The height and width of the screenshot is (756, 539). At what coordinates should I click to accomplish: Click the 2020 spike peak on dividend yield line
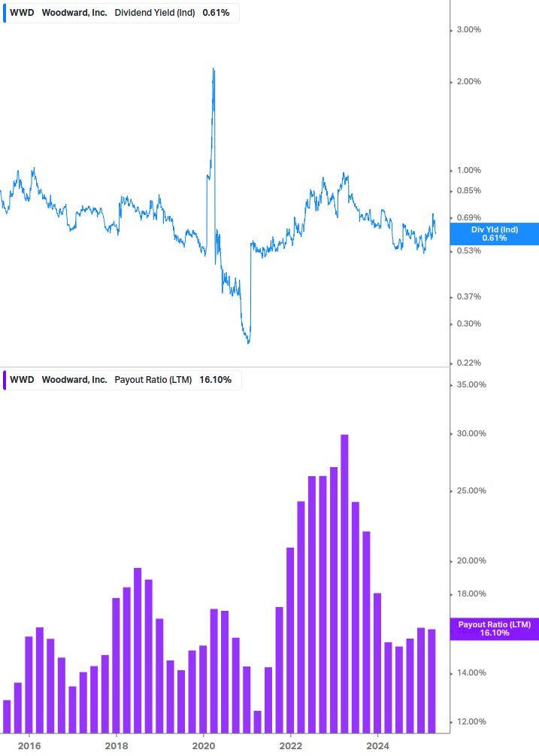[x=213, y=69]
